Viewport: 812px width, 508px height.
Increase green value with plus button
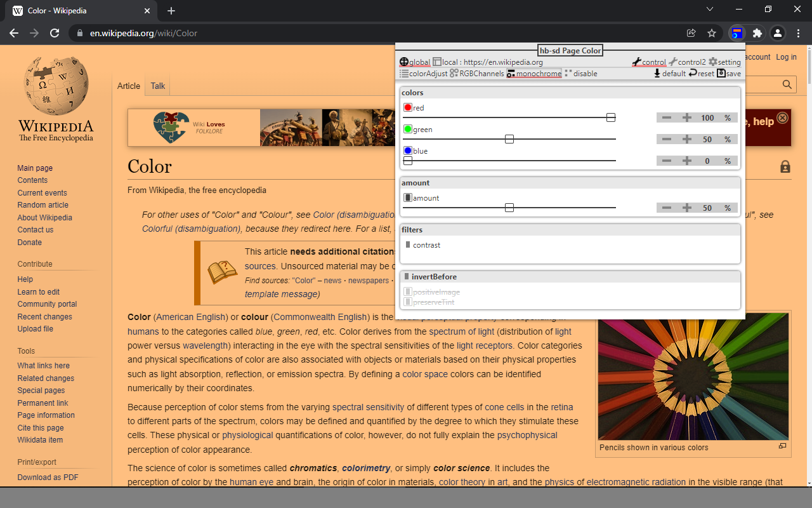coord(687,139)
